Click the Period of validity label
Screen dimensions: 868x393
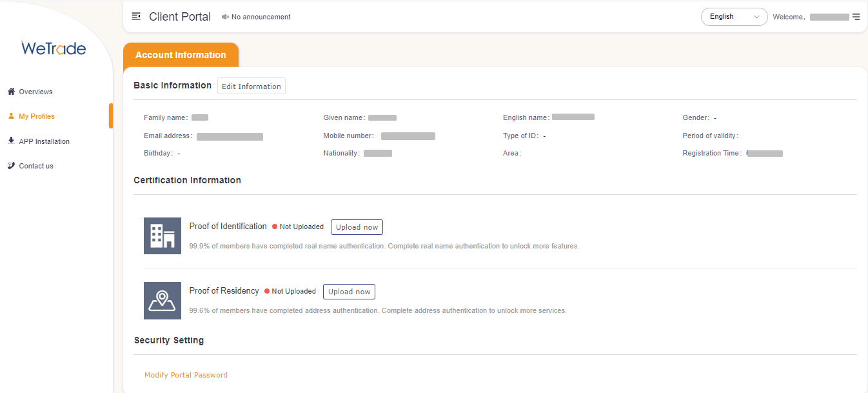pyautogui.click(x=711, y=136)
